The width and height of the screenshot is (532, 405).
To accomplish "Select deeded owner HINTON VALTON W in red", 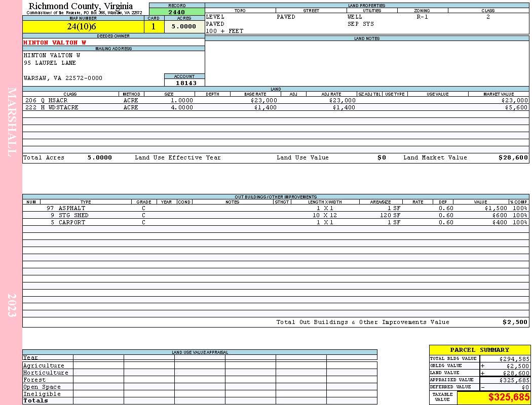I will tap(55, 43).
